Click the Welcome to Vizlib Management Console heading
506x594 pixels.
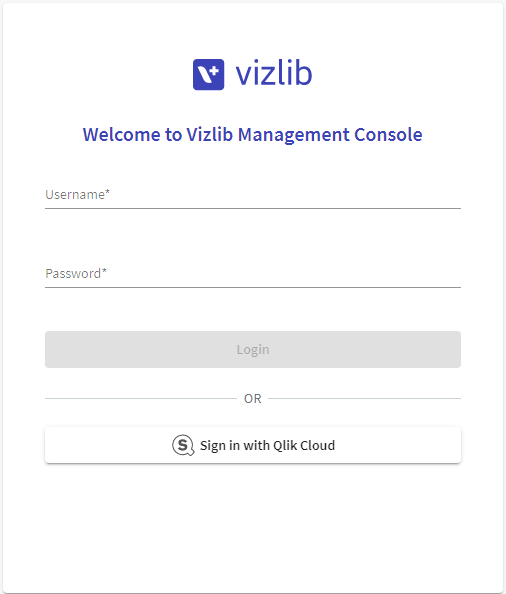pyautogui.click(x=253, y=135)
